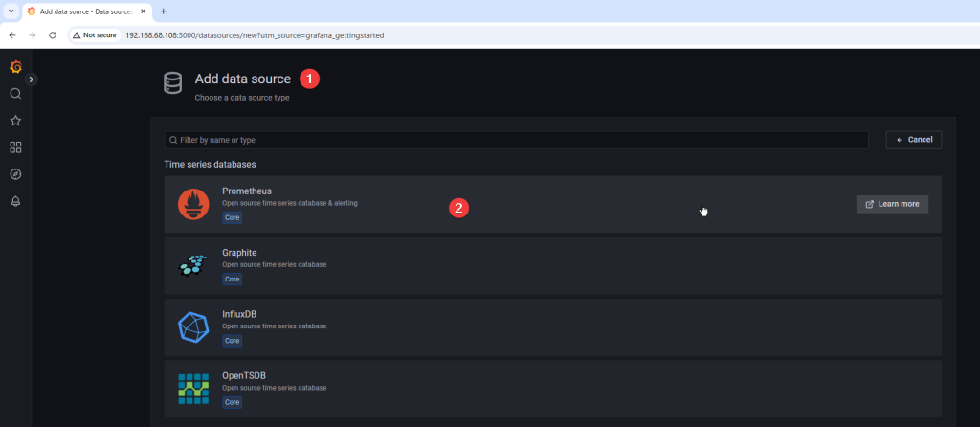Choose the Graphite data source title
The image size is (980, 427).
pos(239,253)
